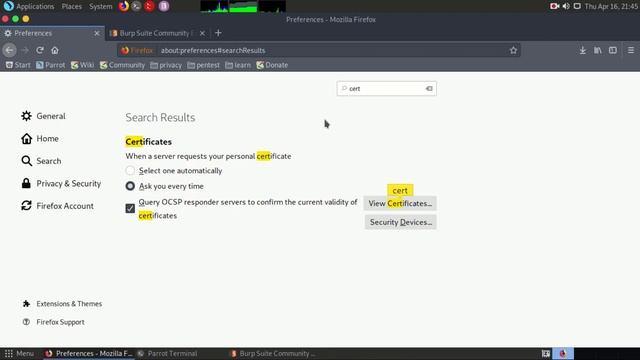Open the Search preferences category

pyautogui.click(x=41, y=161)
